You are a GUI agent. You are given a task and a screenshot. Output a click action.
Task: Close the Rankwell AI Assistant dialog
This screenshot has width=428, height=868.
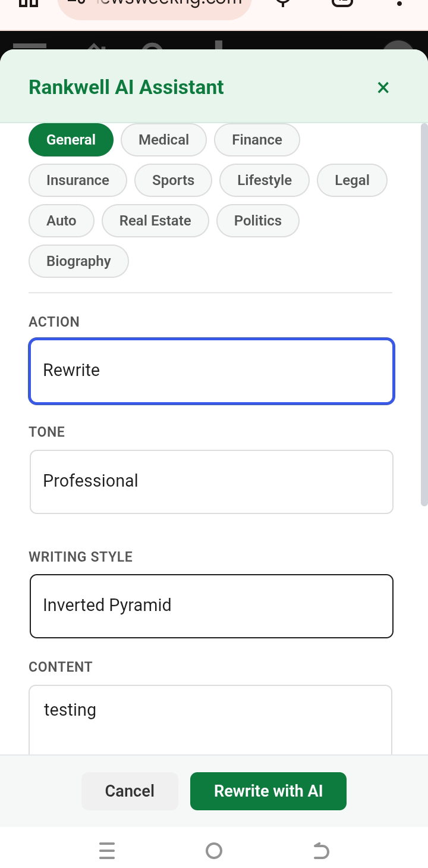click(x=383, y=87)
